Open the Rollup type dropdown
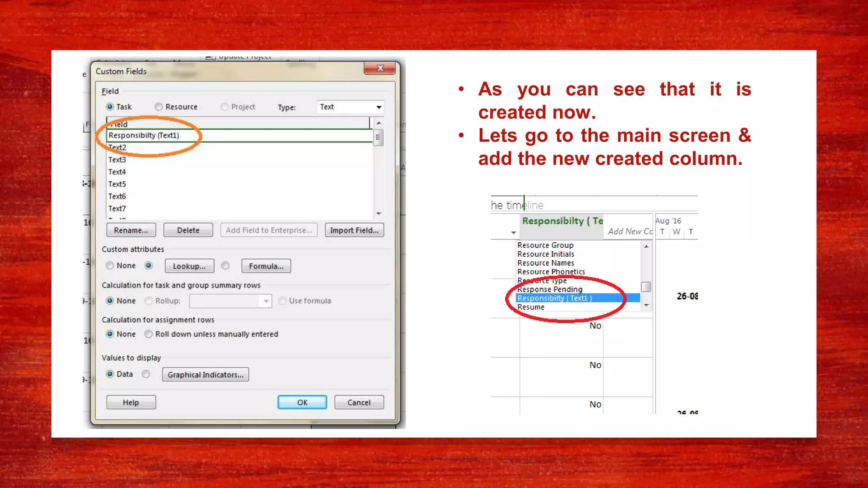Screen dimensions: 868x488 231,301
